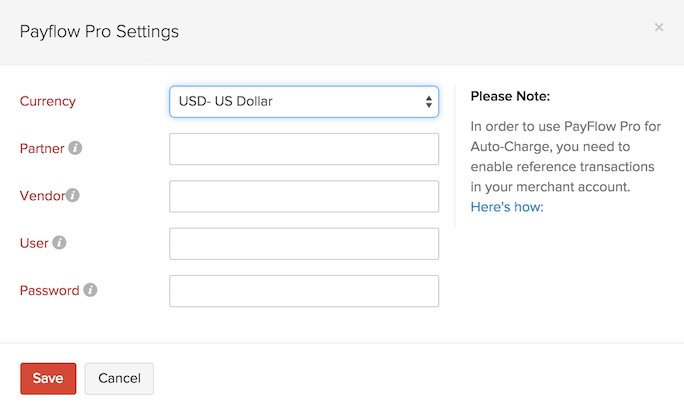Click the "Please Note:" heading
This screenshot has width=684, height=415.
(510, 97)
